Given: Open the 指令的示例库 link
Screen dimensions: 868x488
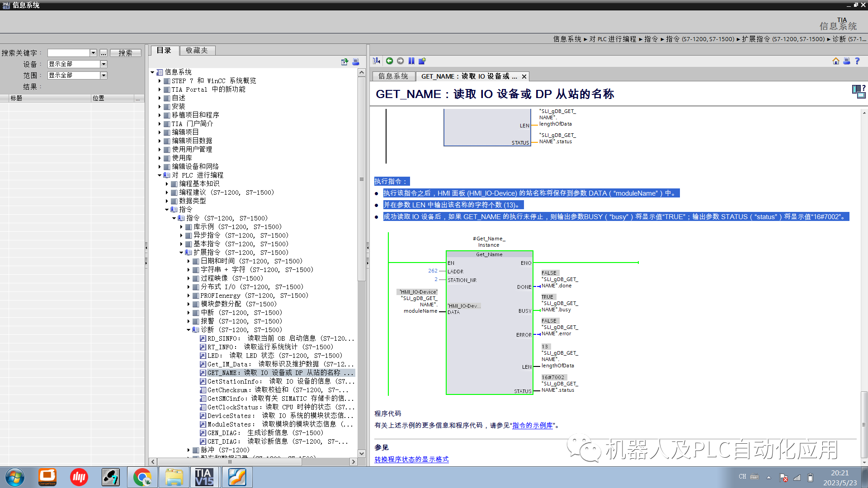Looking at the screenshot, I should pos(532,425).
